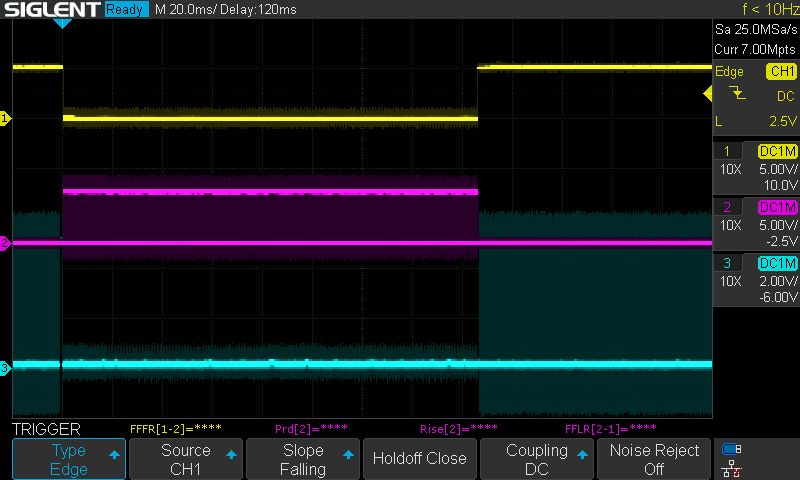The height and width of the screenshot is (480, 800).
Task: Click the Prd[2] measurement readout
Action: coord(311,429)
